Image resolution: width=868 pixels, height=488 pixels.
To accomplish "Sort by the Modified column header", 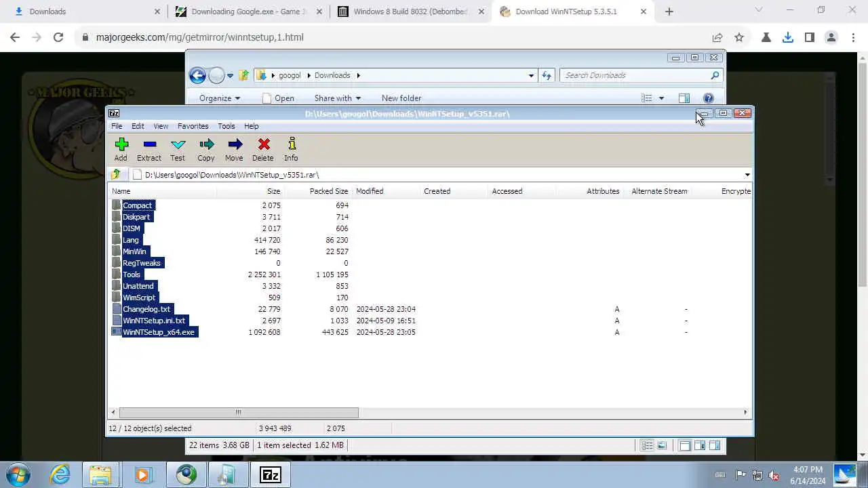I will tap(385, 191).
